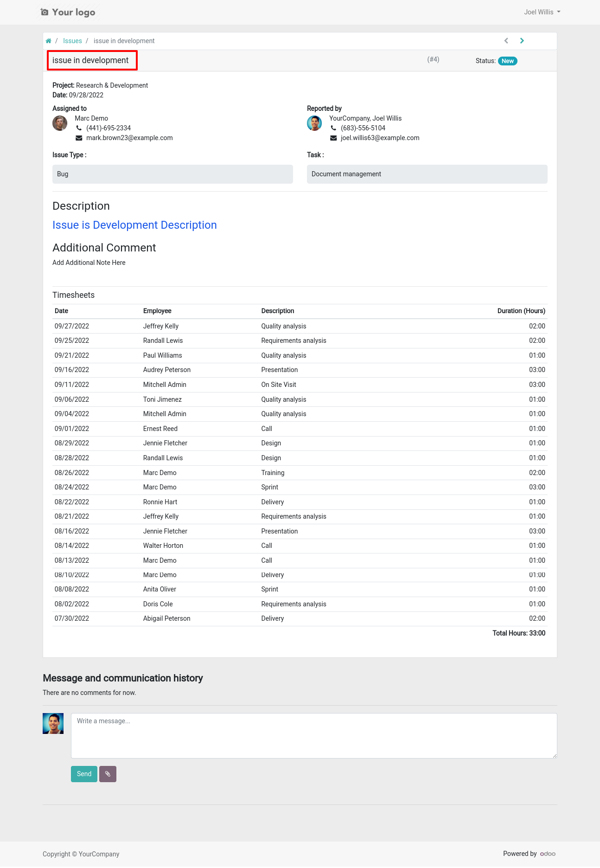Click the home icon in breadcrumb
Image resolution: width=600 pixels, height=868 pixels.
click(x=48, y=41)
